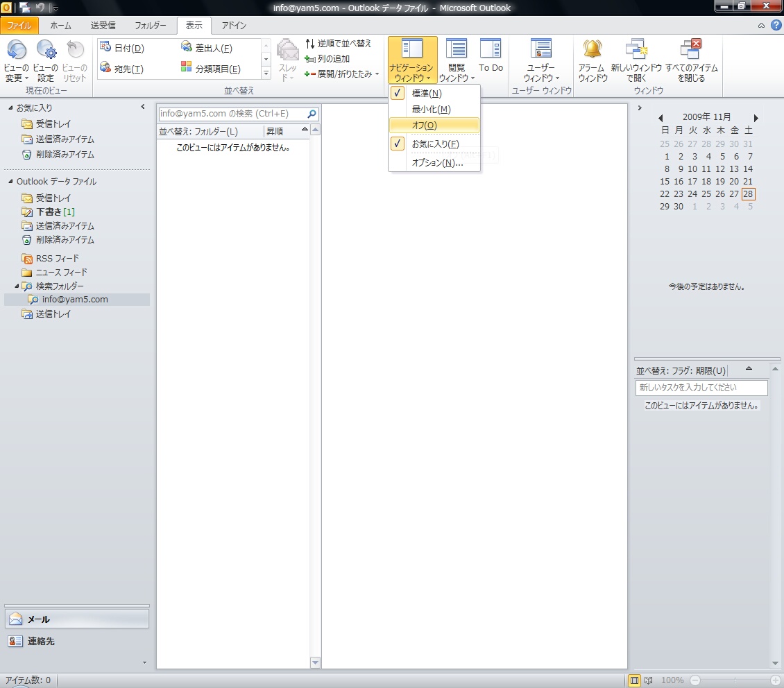This screenshot has height=688, width=784.
Task: Minimize navigation pane with chevron
Action: [x=143, y=107]
